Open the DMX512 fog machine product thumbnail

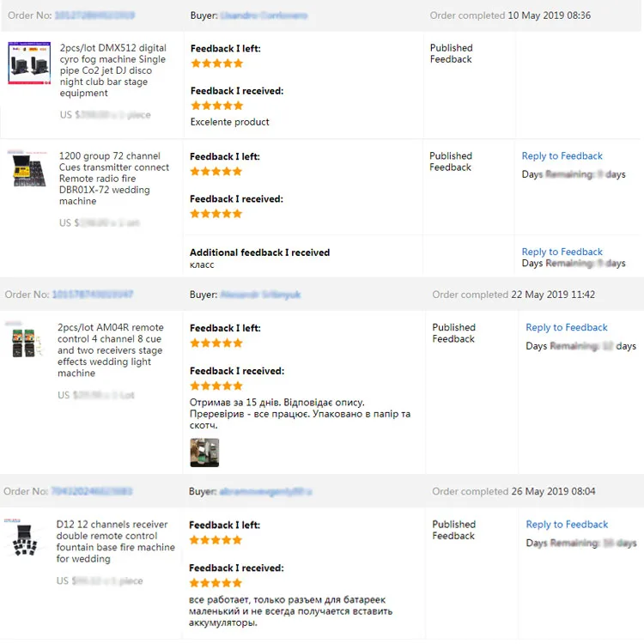pyautogui.click(x=29, y=63)
